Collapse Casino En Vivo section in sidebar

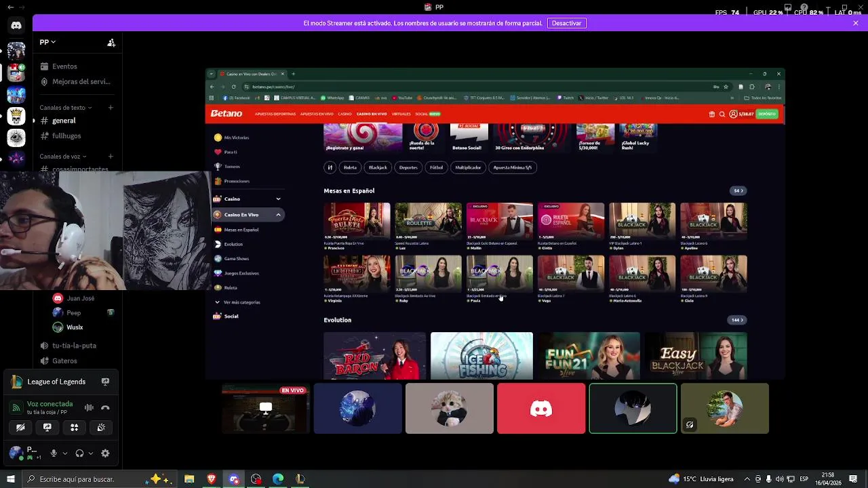coord(278,215)
